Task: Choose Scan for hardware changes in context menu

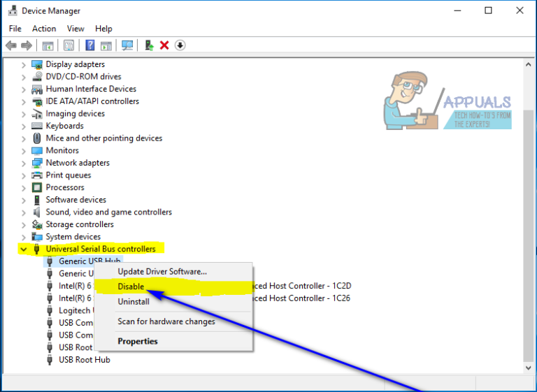Action: [173, 321]
